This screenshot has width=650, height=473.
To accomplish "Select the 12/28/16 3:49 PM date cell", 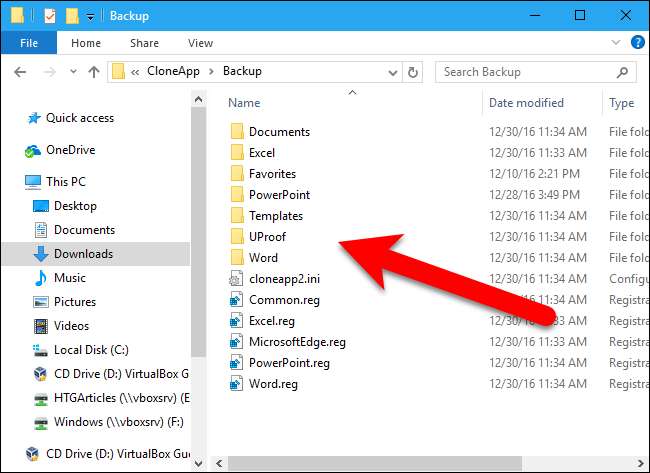I will [x=534, y=194].
